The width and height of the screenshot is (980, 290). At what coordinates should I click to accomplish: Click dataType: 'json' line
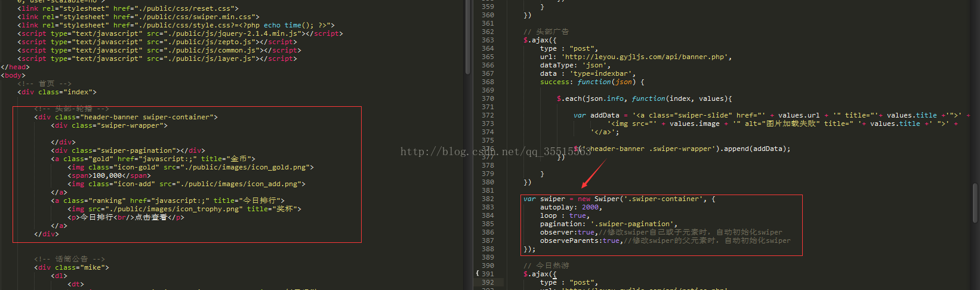575,65
